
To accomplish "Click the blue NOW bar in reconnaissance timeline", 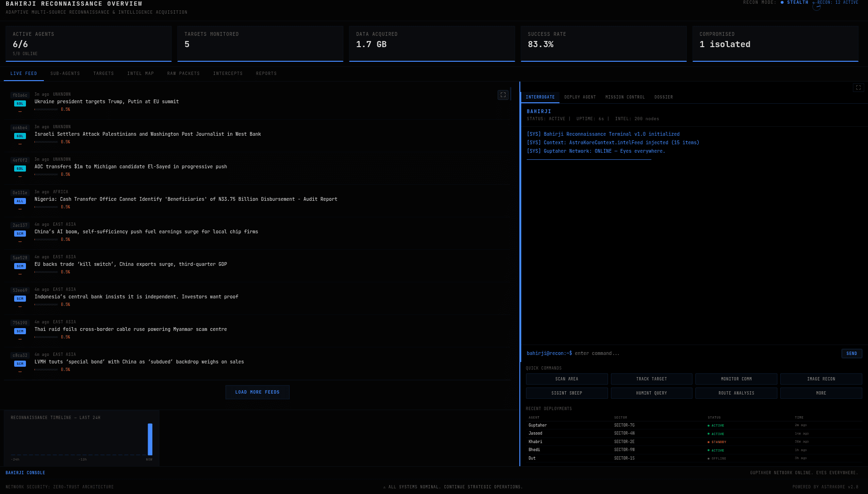I will coord(150,439).
